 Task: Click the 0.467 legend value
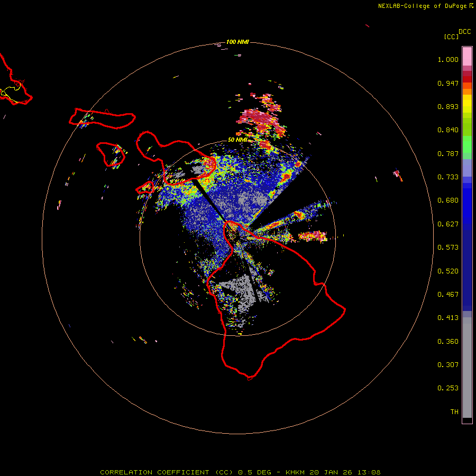(x=448, y=295)
